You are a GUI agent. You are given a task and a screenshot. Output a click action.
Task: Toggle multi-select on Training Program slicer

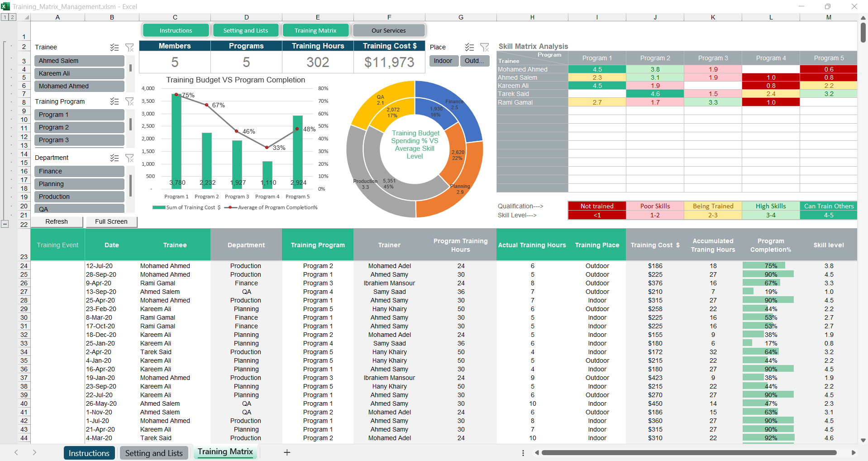[x=114, y=101]
